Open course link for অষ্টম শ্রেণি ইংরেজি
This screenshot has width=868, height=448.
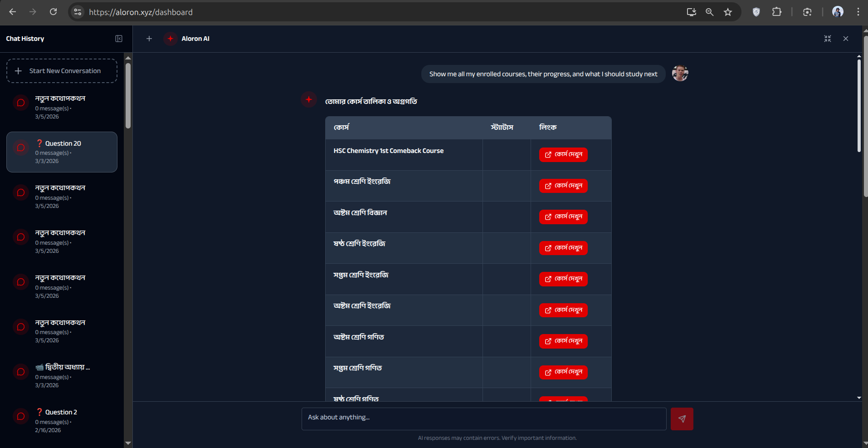tap(563, 310)
